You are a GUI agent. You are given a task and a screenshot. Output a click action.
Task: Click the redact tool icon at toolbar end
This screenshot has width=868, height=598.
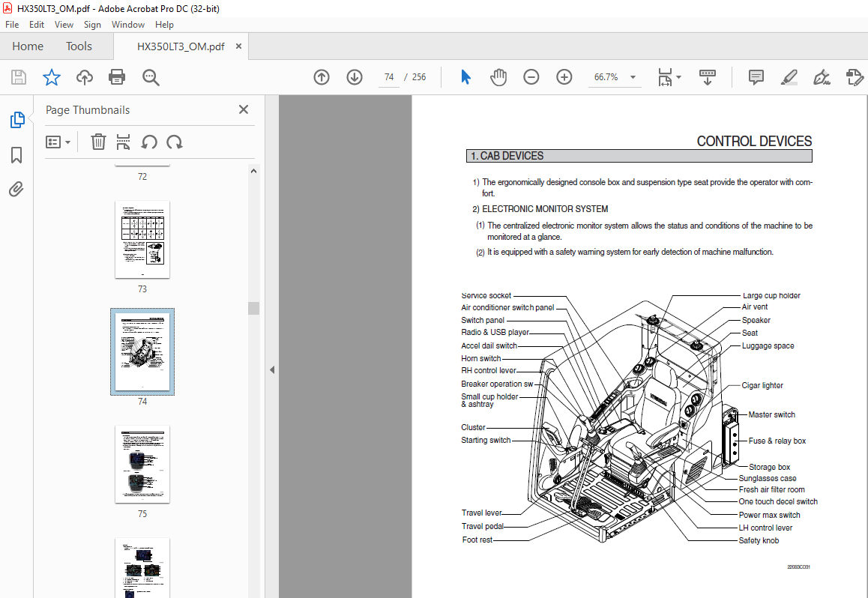tap(855, 77)
